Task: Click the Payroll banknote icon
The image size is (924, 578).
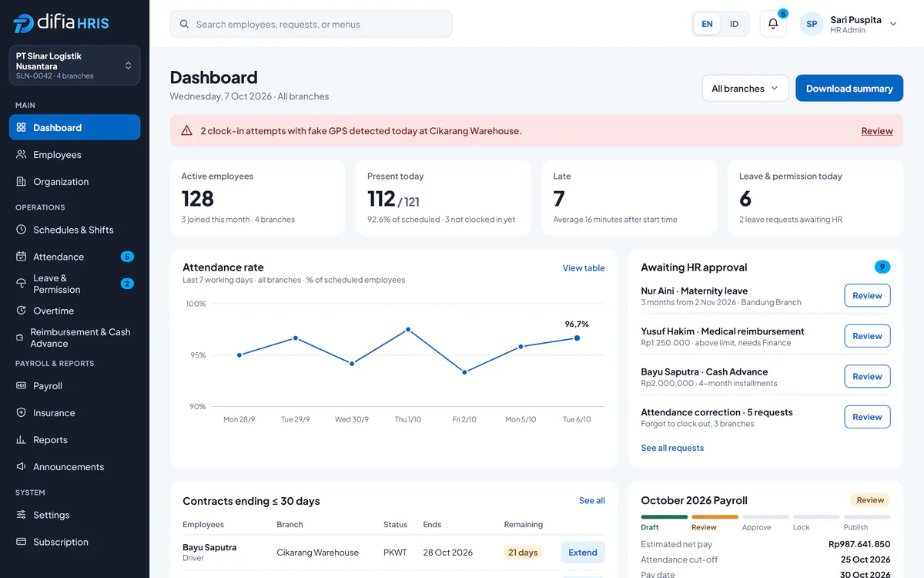Action: (x=22, y=386)
